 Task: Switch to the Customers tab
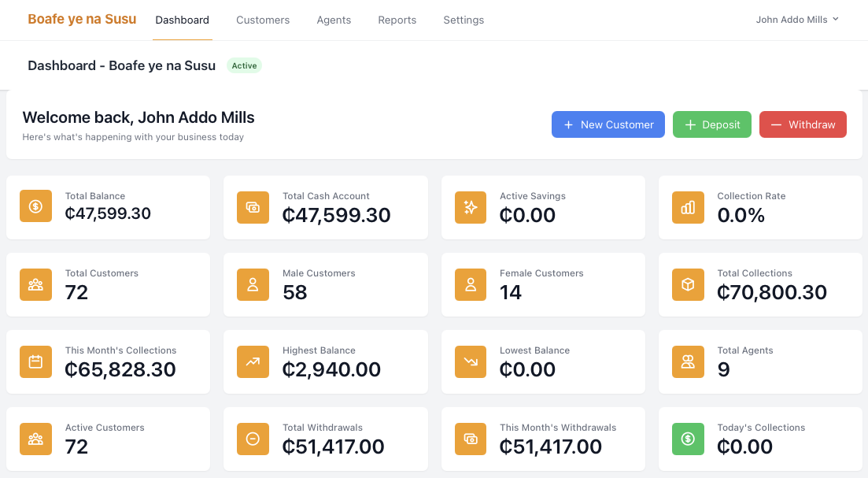pyautogui.click(x=263, y=20)
